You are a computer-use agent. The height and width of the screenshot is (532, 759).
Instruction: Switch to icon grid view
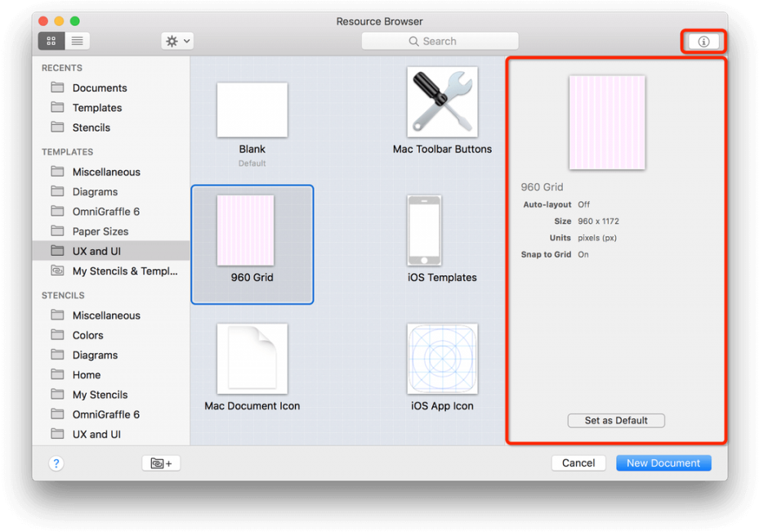click(51, 41)
